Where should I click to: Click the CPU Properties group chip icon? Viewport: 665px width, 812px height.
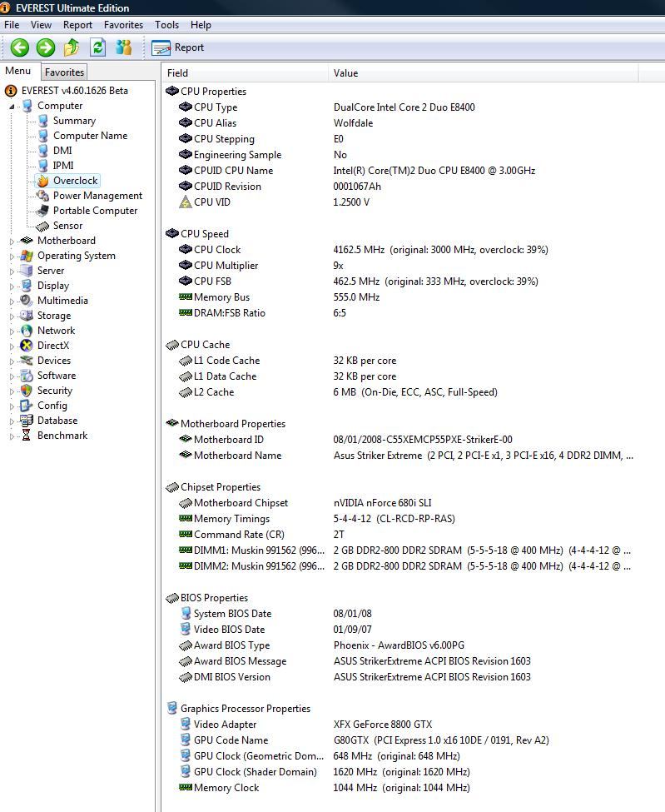172,91
